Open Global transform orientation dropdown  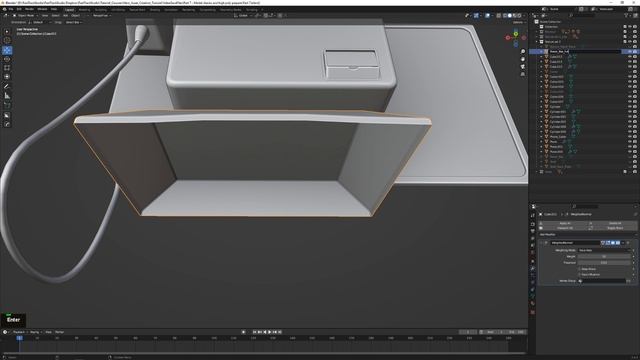click(x=242, y=16)
